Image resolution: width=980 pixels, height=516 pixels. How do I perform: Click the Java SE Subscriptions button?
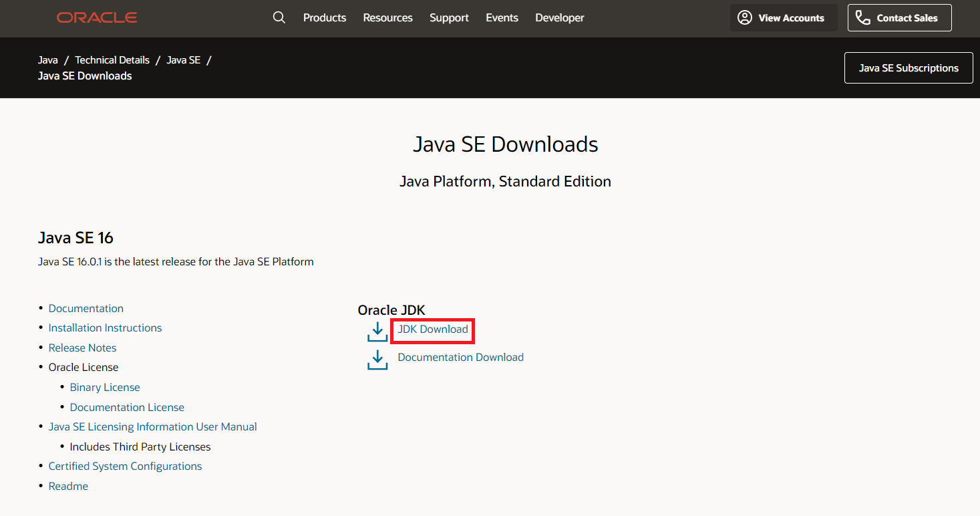[909, 68]
